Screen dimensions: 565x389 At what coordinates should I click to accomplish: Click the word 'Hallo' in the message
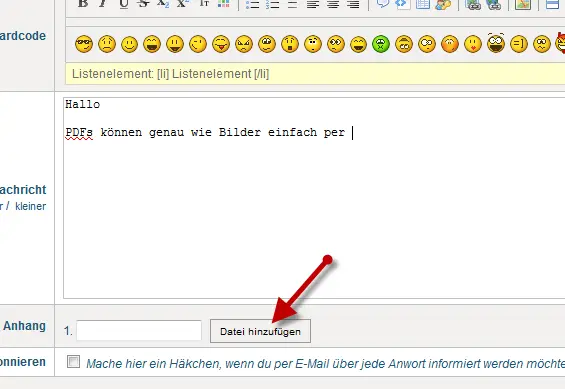pos(83,104)
